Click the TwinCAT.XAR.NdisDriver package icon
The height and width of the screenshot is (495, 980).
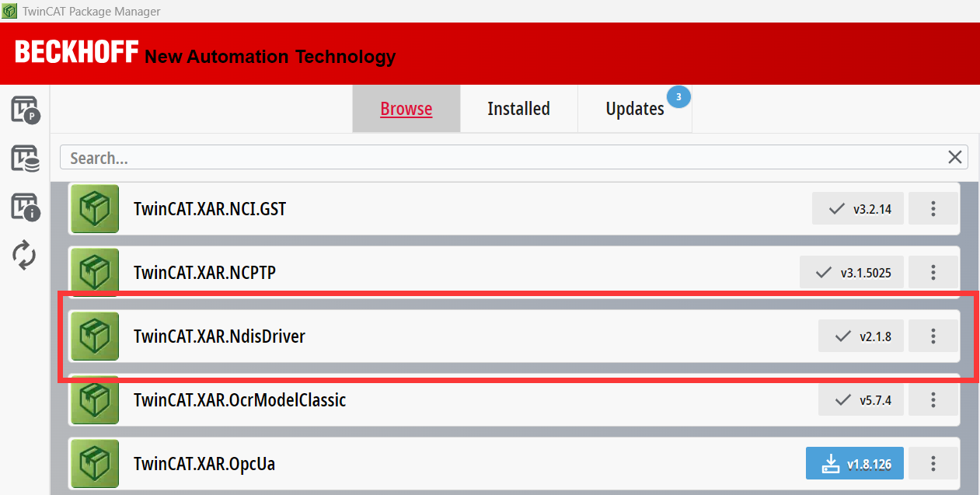[95, 336]
